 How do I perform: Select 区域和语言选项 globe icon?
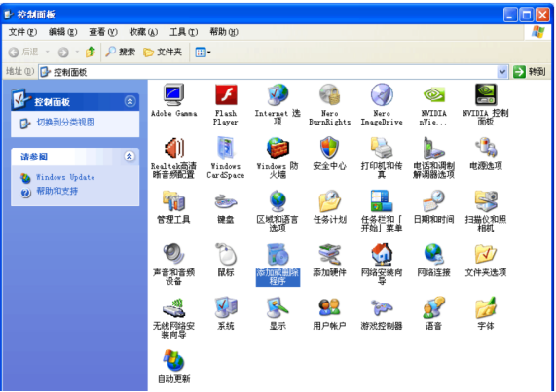[x=278, y=201]
